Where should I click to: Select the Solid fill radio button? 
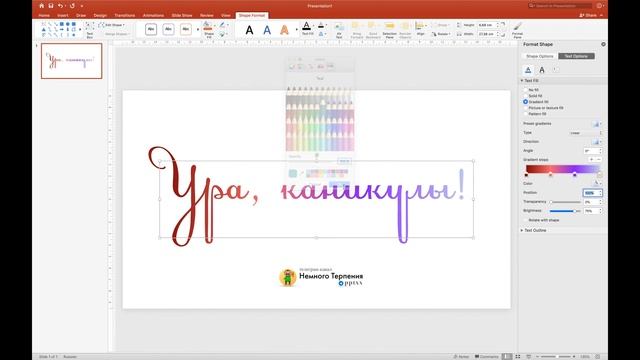pos(526,96)
